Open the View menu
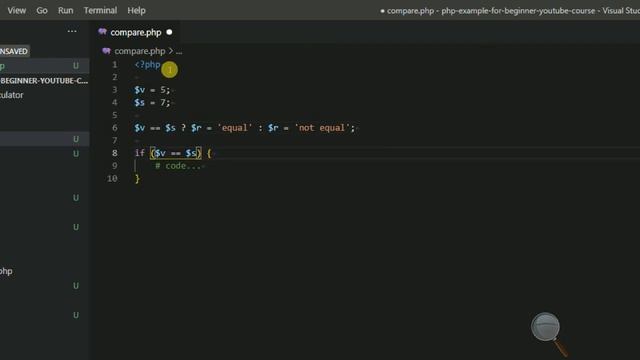640x360 pixels. coord(17,10)
